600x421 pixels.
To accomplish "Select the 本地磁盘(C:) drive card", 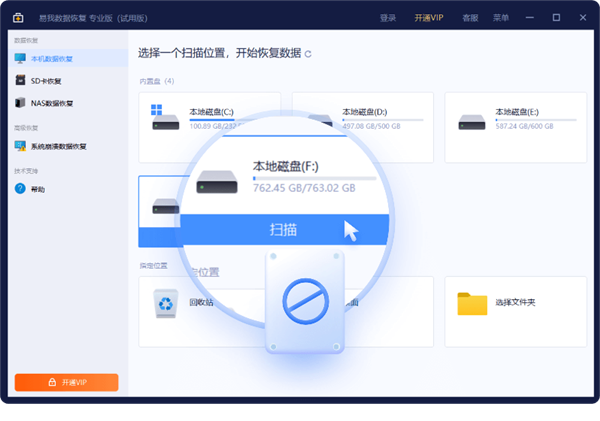I will (x=210, y=127).
